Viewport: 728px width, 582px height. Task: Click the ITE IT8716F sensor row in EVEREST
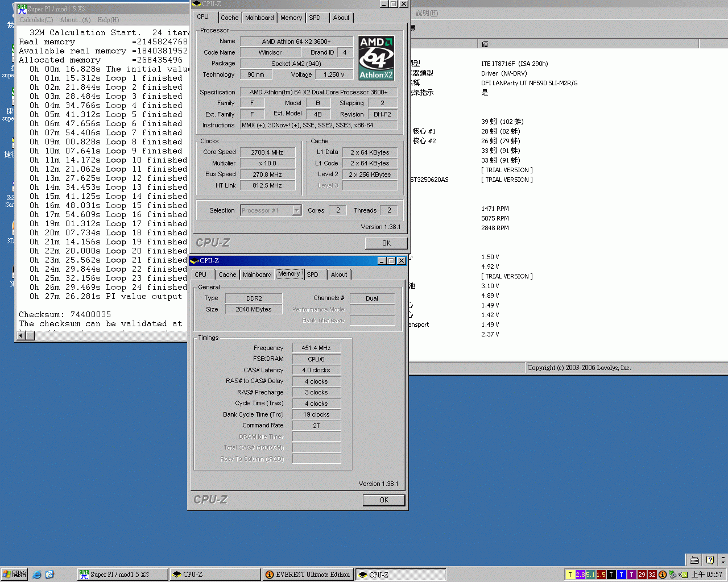(x=514, y=64)
